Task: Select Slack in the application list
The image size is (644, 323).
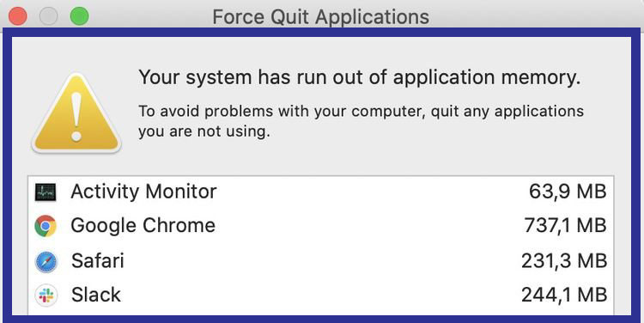Action: (x=321, y=295)
